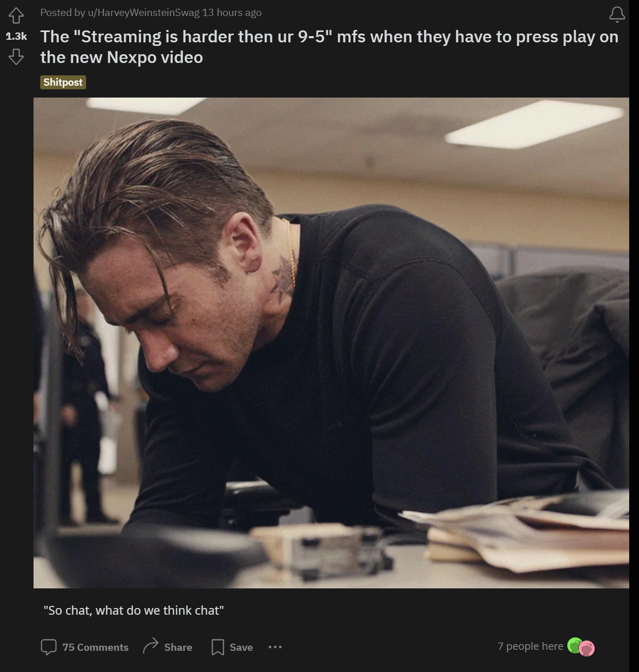Image resolution: width=639 pixels, height=672 pixels.
Task: Click the share arrow icon
Action: tap(150, 646)
